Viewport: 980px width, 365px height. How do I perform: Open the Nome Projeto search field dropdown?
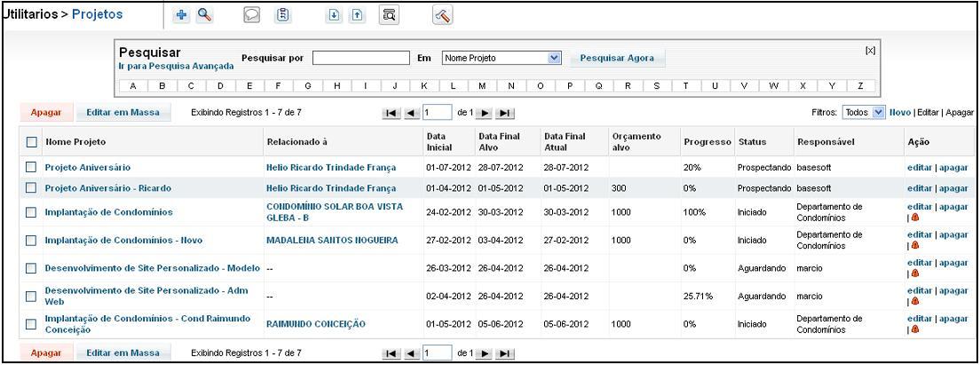point(502,58)
